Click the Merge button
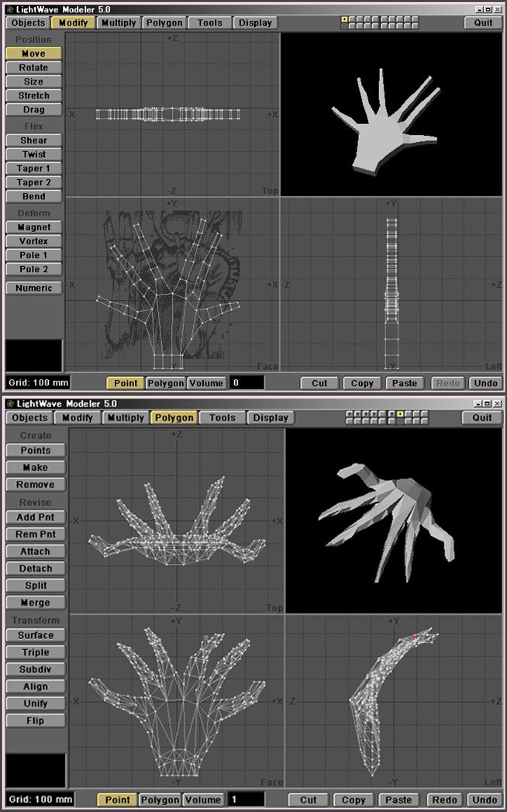This screenshot has width=507, height=812. tap(35, 603)
